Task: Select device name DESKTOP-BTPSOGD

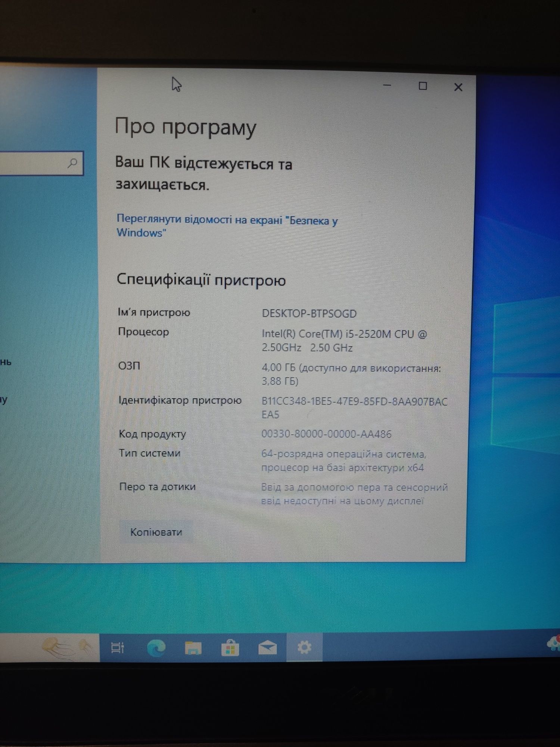Action: click(309, 313)
